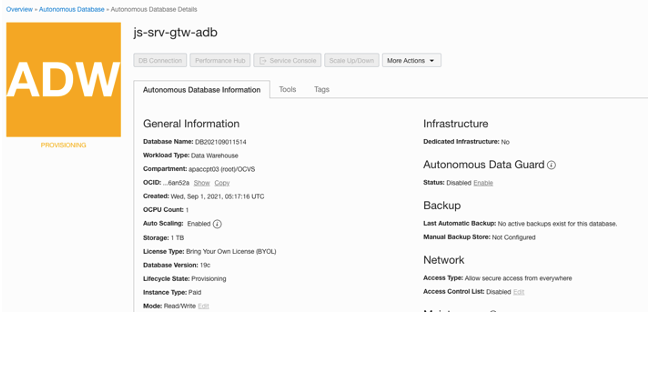Click the Service Console external-link icon

pyautogui.click(x=263, y=61)
